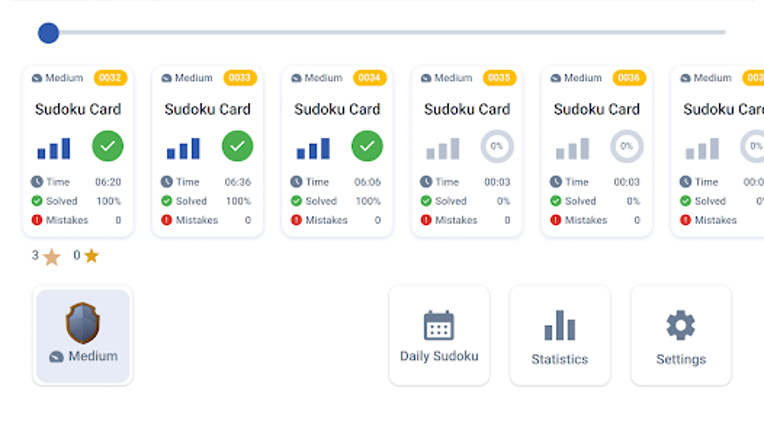764x430 pixels.
Task: Click the green checkmark on card 0033
Action: pos(237,146)
